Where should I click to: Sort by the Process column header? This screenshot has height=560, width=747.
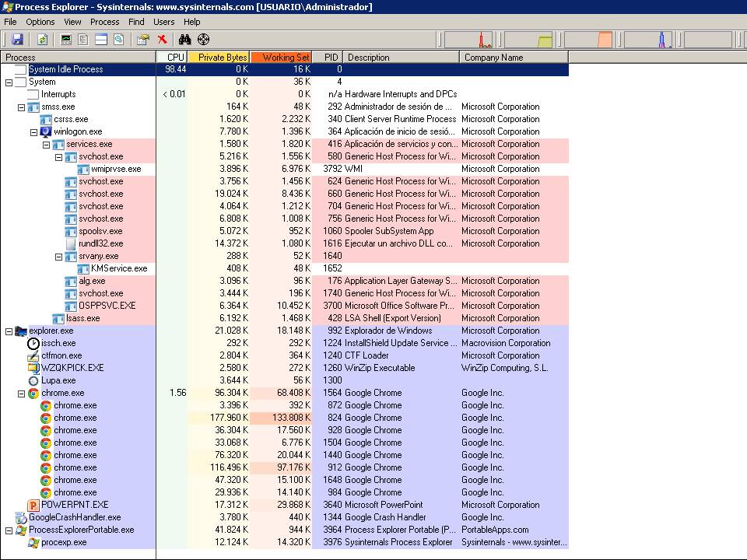coord(79,57)
